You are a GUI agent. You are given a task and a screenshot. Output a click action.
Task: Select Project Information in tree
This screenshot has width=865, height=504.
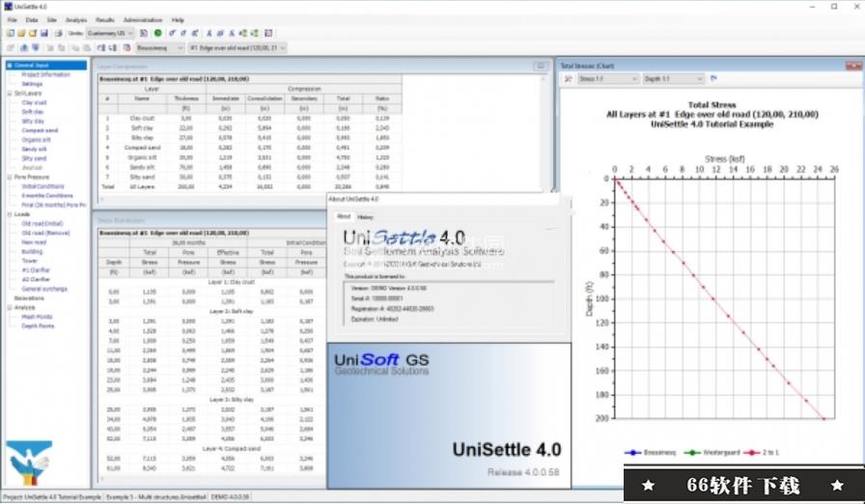[45, 74]
